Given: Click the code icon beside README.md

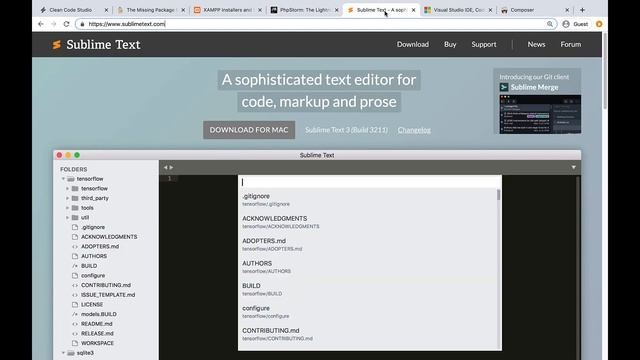Looking at the screenshot, I should point(75,324).
